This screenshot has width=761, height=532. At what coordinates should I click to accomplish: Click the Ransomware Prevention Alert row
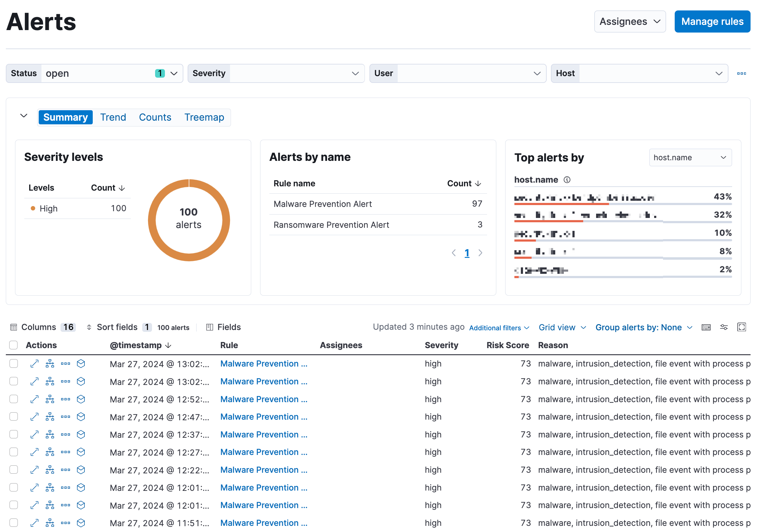click(x=378, y=225)
